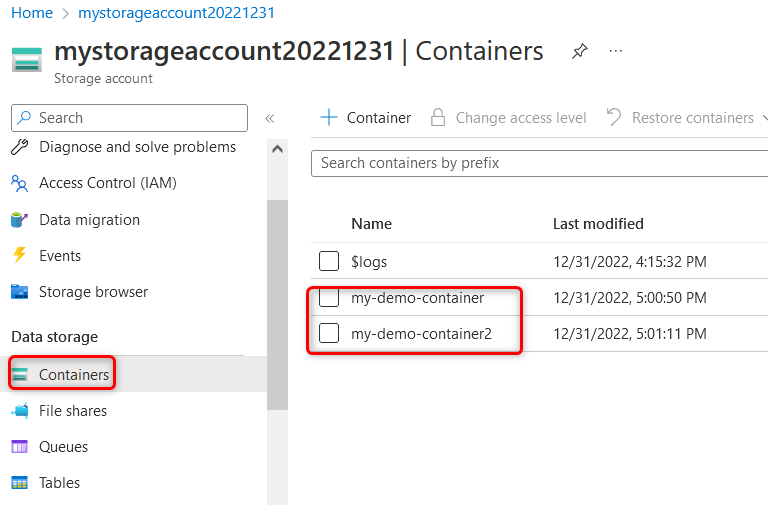The image size is (768, 505).
Task: Click the Access Control (IAM) icon
Action: click(x=19, y=183)
